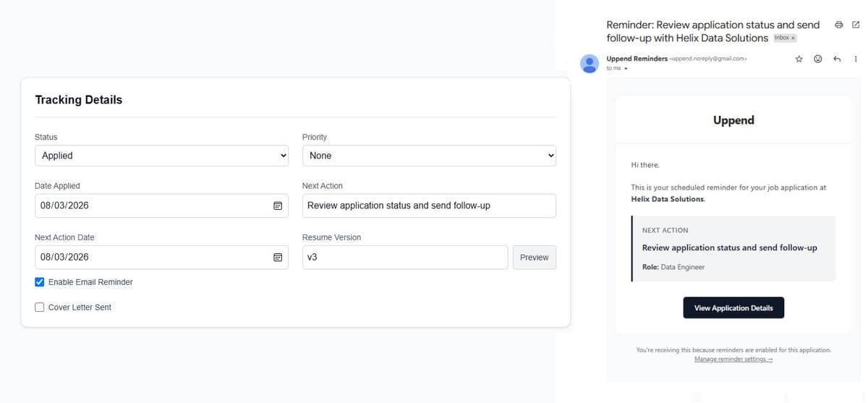This screenshot has width=868, height=403.
Task: Check the Cover Letter Sent checkbox
Action: (40, 307)
